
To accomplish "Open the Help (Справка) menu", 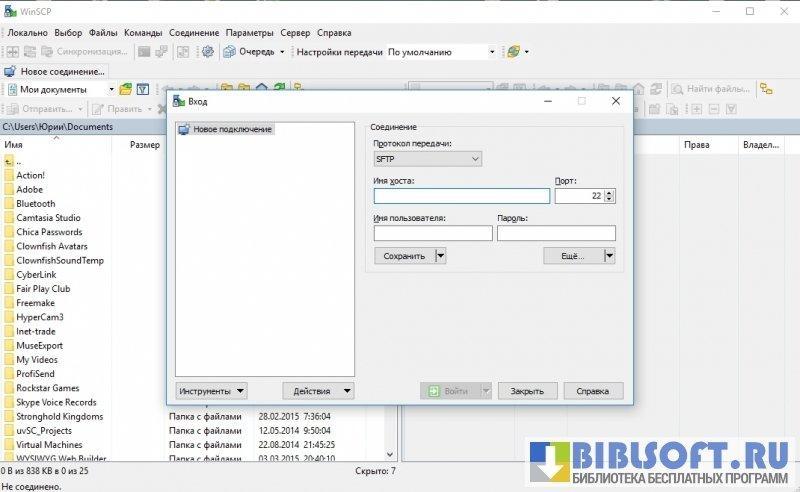I will pyautogui.click(x=334, y=33).
